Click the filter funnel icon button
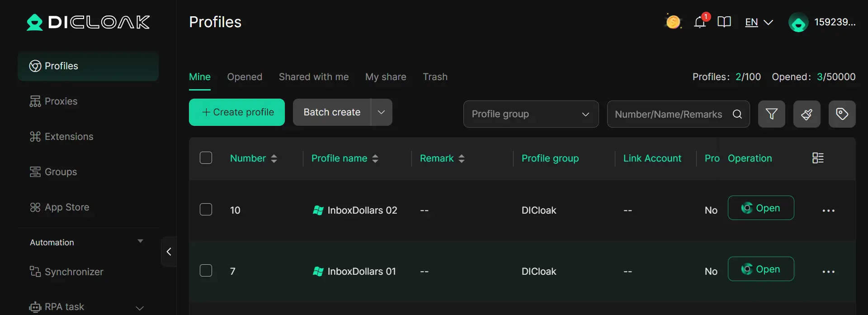The image size is (868, 315). pyautogui.click(x=771, y=114)
